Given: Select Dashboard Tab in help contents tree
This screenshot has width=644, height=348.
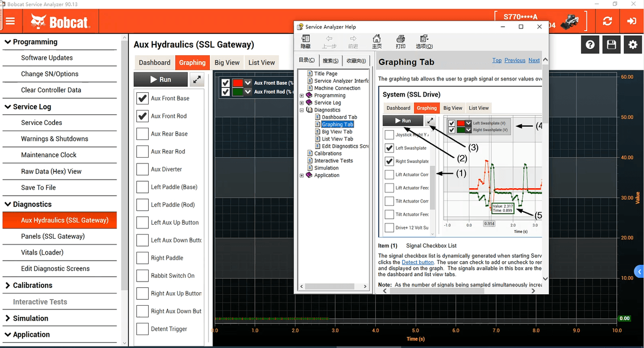Looking at the screenshot, I should coord(339,117).
